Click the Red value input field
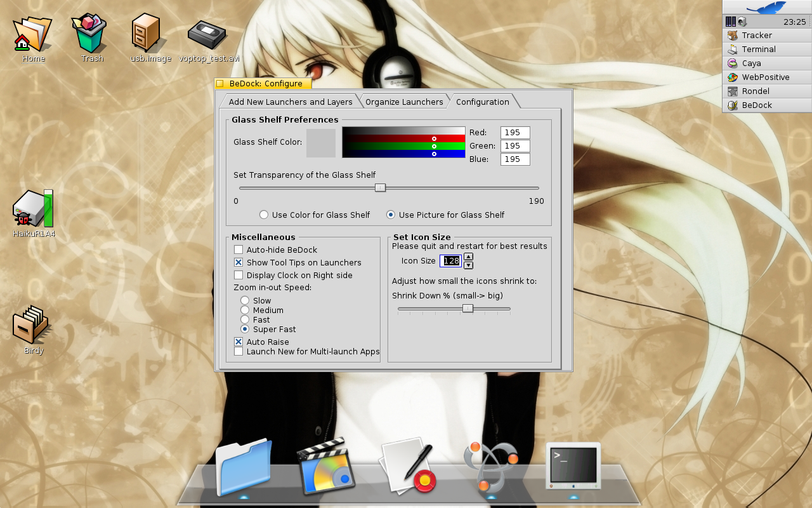The image size is (812, 508). (x=514, y=132)
